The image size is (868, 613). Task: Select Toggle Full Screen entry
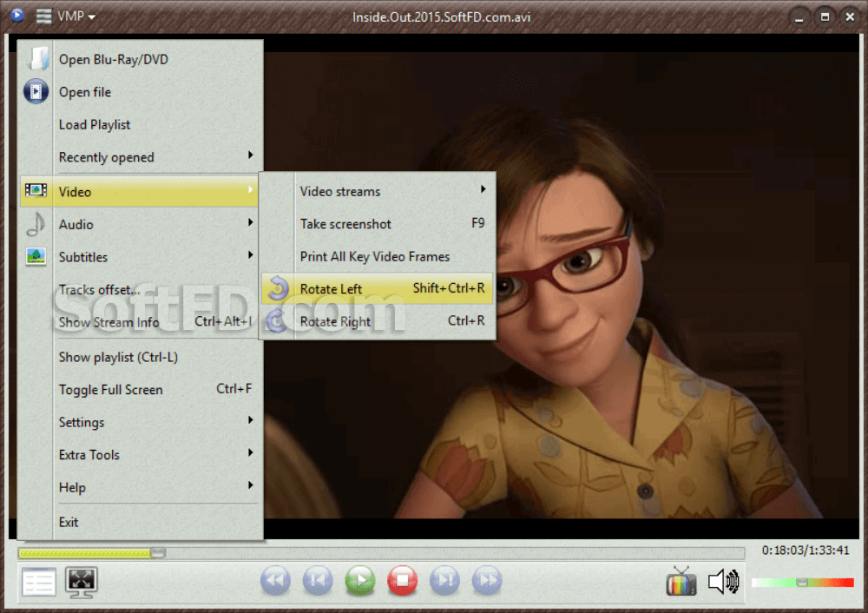(140, 390)
